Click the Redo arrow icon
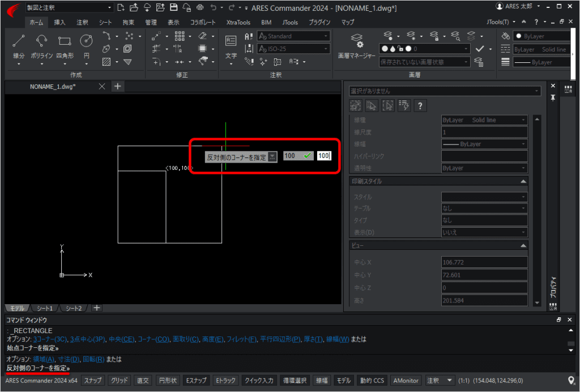 (x=232, y=7)
